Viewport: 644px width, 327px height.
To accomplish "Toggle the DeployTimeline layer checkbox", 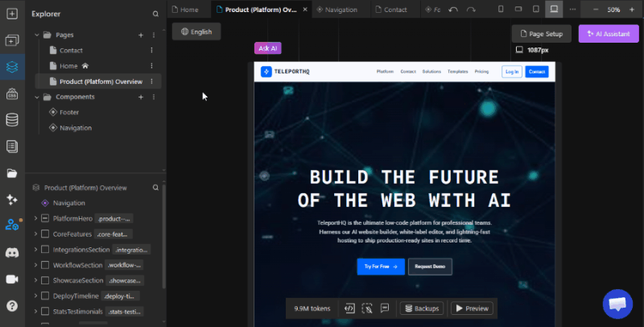I will coord(45,296).
